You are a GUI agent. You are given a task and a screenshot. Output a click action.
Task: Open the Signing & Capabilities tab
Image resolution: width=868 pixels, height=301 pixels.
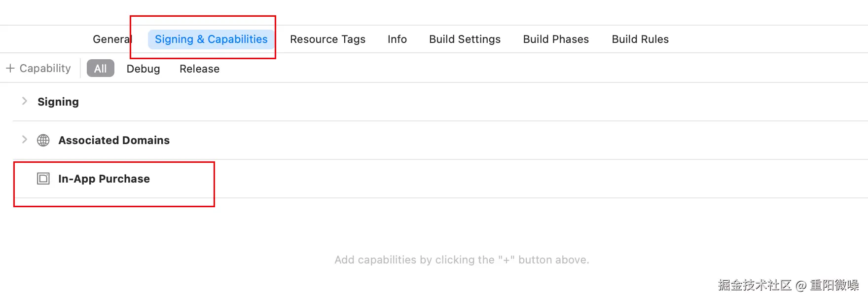tap(211, 39)
